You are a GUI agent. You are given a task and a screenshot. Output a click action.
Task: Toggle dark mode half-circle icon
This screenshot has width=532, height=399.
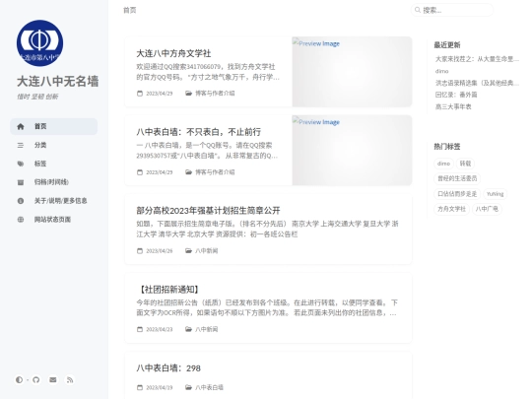click(x=19, y=379)
